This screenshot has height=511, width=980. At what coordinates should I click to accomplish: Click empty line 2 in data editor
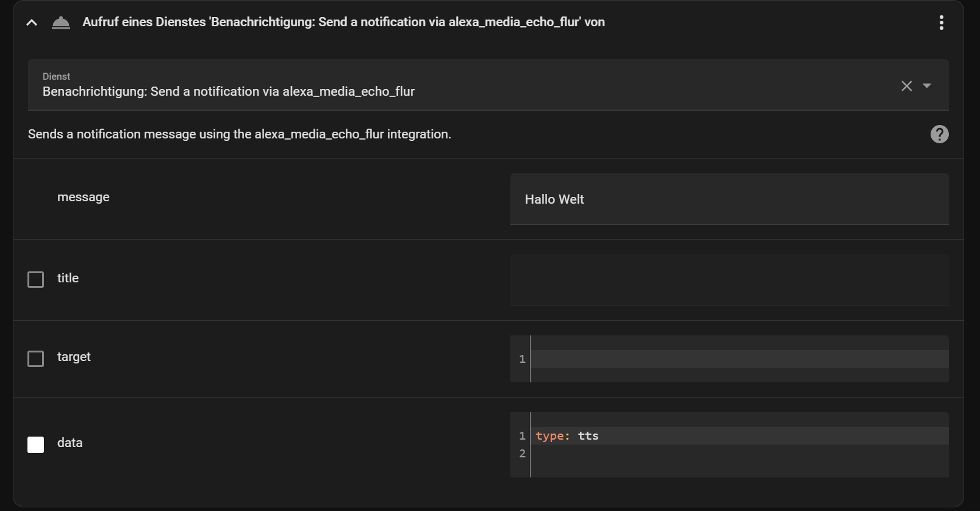click(738, 454)
